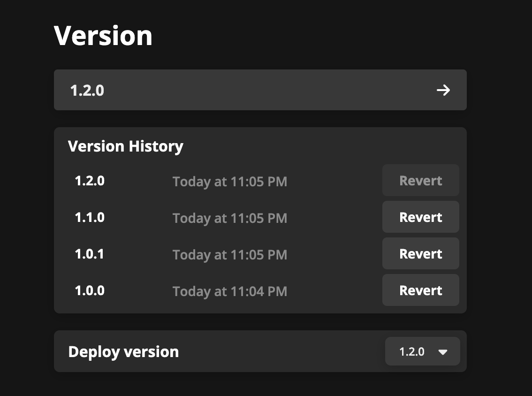Select version 1.0.0 in the history list
Image resolution: width=532 pixels, height=396 pixels.
89,290
